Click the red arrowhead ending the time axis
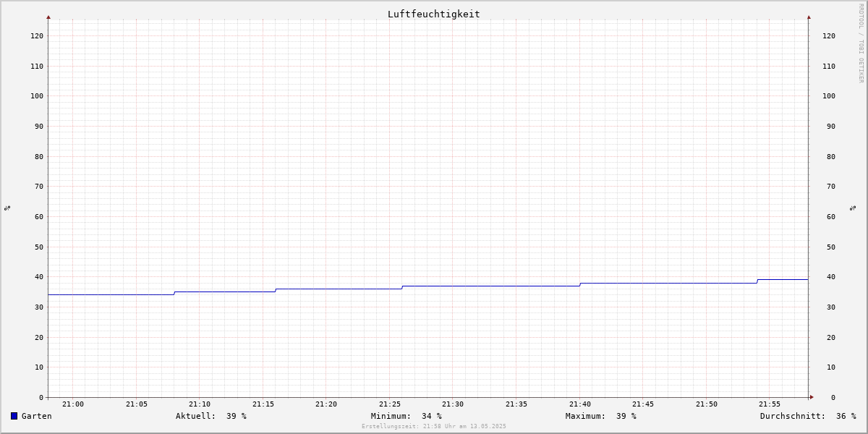The height and width of the screenshot is (434, 868). [x=812, y=396]
